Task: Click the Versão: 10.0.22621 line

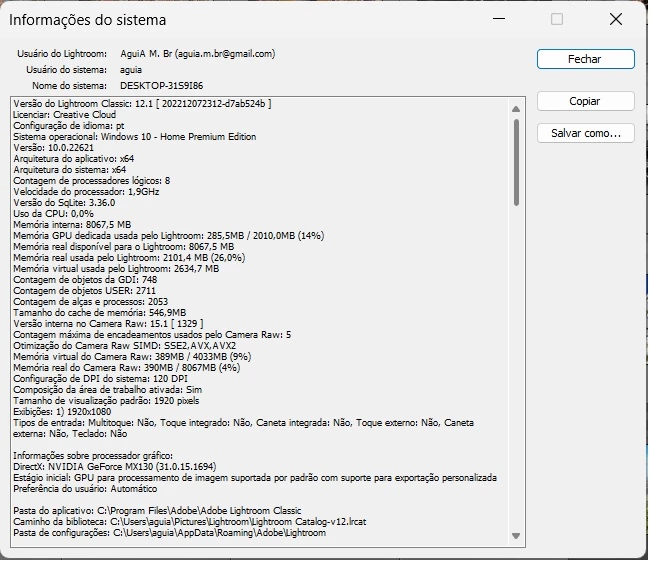Action: 53,148
